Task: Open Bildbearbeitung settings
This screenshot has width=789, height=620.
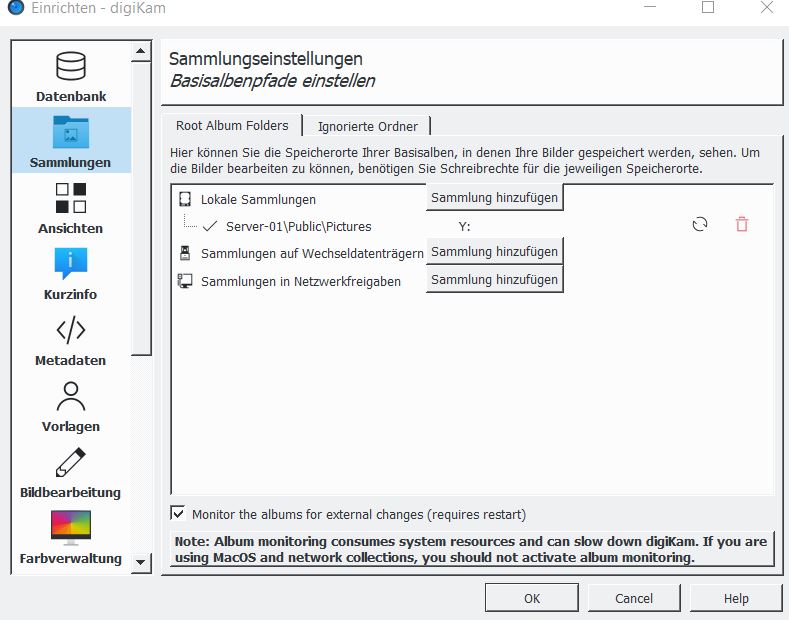Action: 70,471
